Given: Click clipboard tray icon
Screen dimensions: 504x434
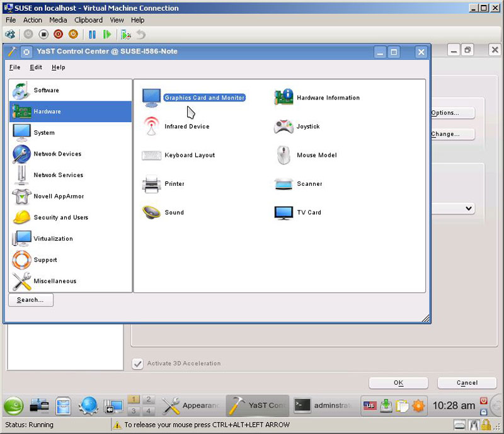Looking at the screenshot, I should click(402, 406).
